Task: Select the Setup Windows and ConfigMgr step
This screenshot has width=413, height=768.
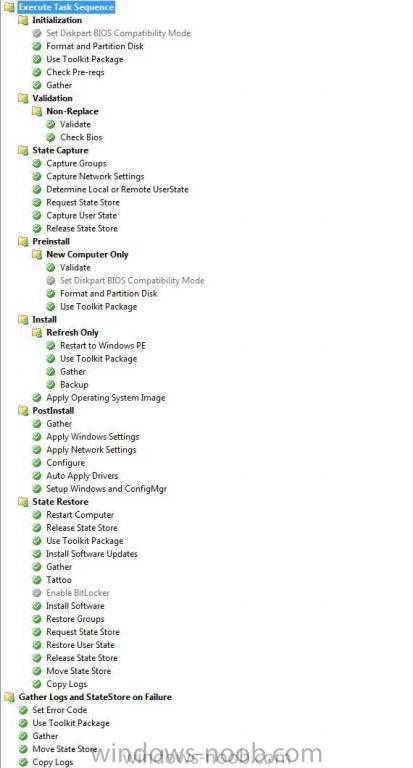Action: [106, 489]
